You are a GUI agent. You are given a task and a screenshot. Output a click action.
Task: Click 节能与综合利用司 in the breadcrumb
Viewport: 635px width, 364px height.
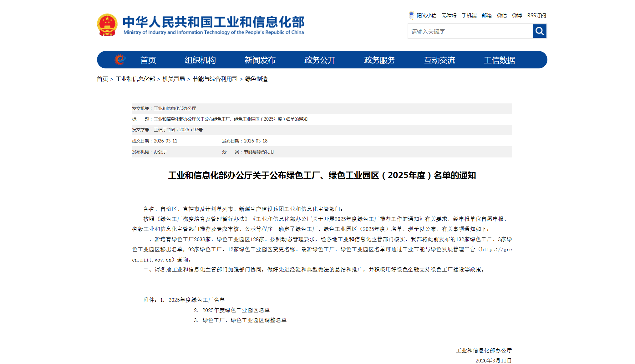[215, 79]
